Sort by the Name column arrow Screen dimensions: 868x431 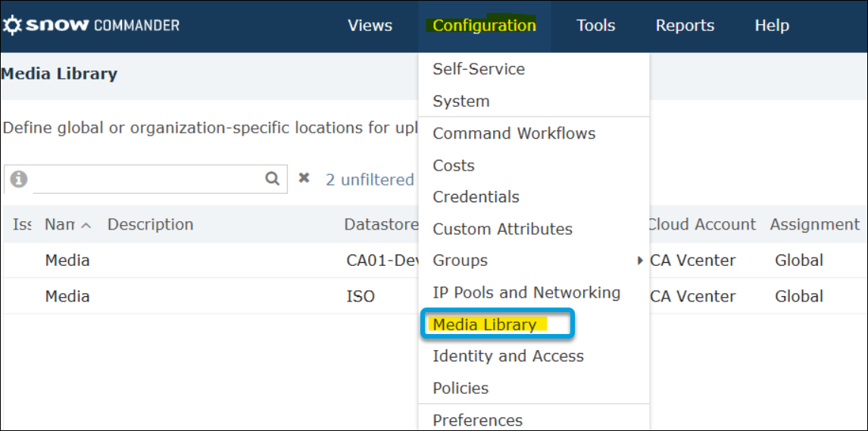pyautogui.click(x=86, y=225)
